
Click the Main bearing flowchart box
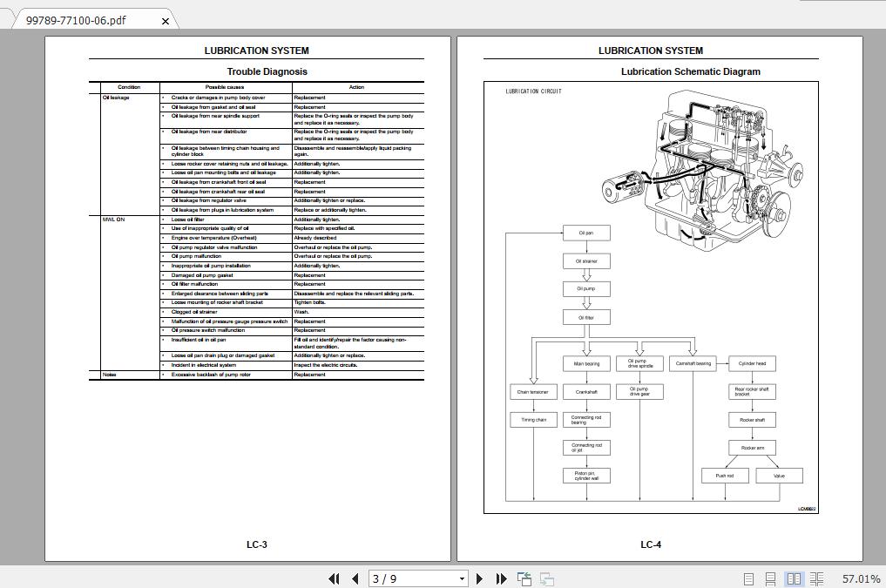pos(586,364)
